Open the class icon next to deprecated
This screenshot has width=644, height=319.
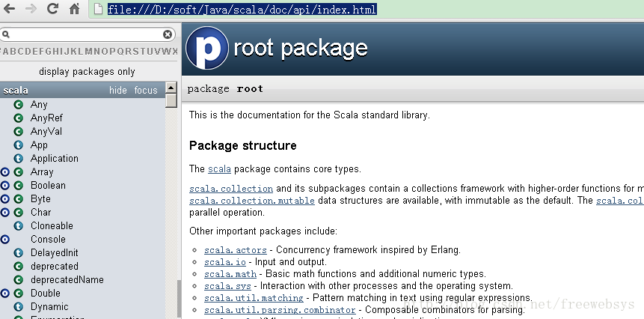click(x=19, y=267)
